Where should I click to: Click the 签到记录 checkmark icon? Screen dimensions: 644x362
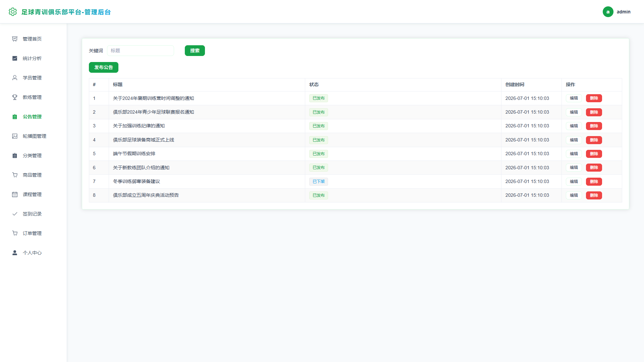(x=15, y=214)
